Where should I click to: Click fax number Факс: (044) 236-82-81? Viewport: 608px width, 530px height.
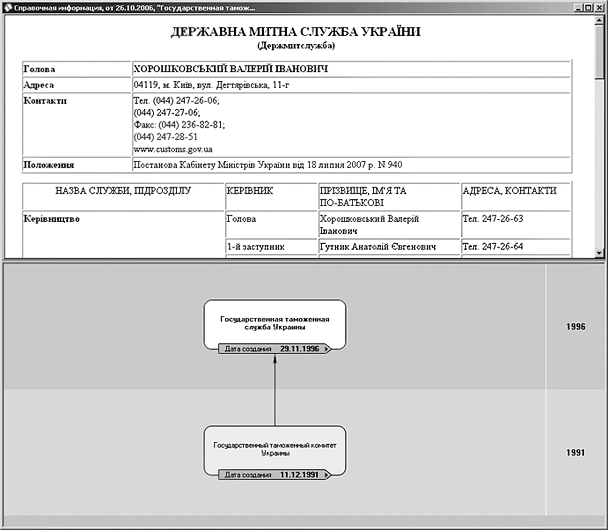(179, 125)
